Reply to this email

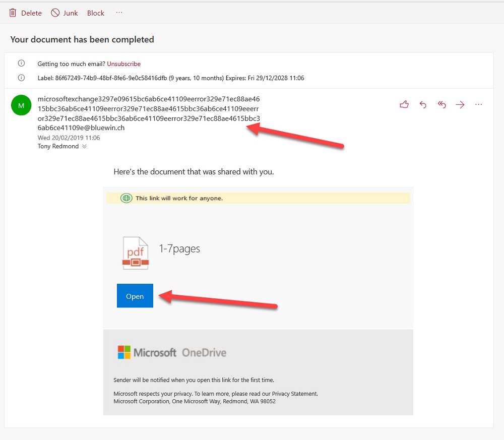423,104
